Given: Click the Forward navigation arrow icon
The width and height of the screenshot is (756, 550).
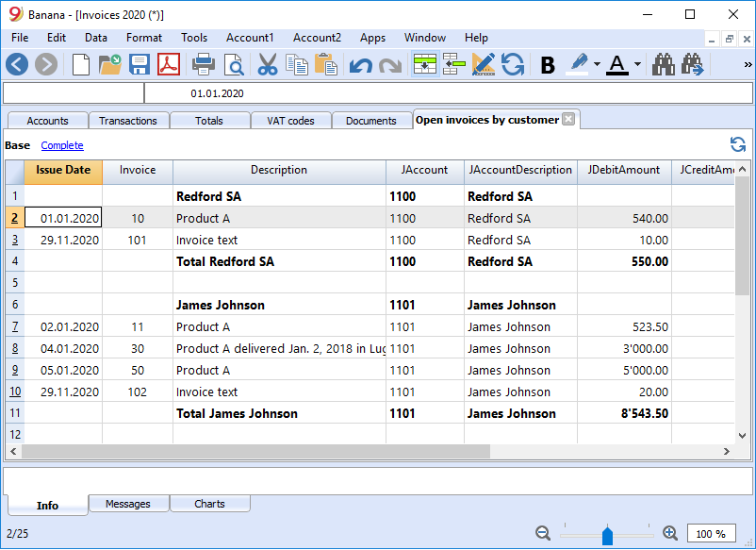Looking at the screenshot, I should (46, 64).
